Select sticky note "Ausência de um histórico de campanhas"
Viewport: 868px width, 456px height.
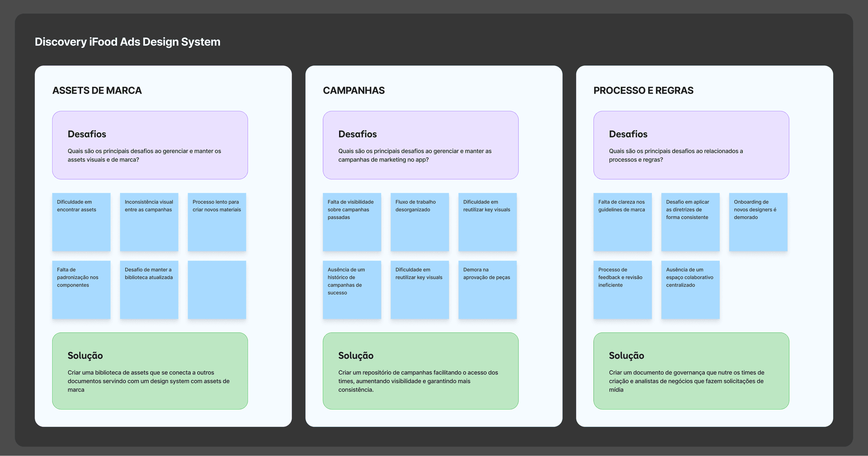coord(352,290)
